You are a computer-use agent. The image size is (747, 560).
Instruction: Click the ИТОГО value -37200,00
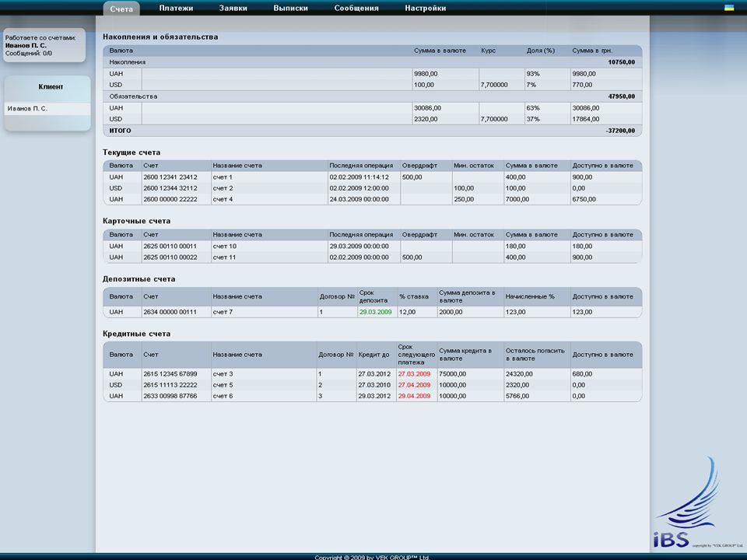click(620, 131)
